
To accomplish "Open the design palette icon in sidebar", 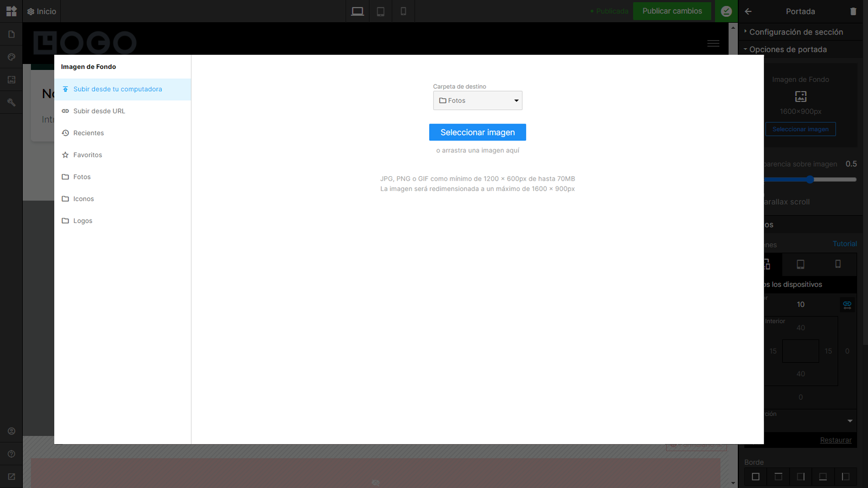I will (x=11, y=57).
